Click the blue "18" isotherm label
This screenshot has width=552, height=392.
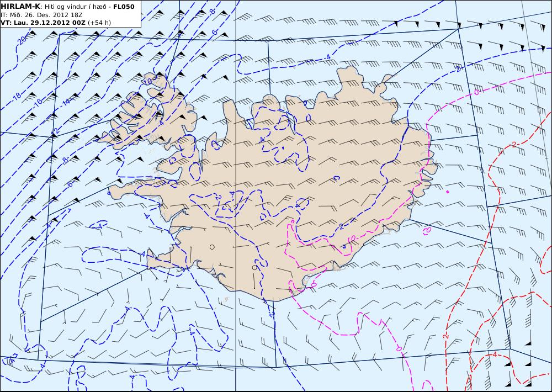[x=17, y=96]
